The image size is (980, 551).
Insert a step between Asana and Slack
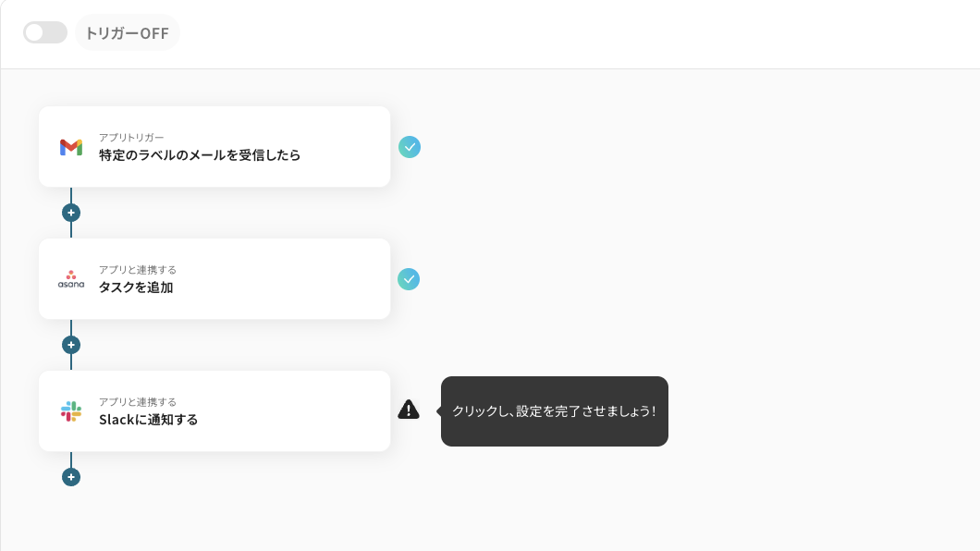coord(71,345)
